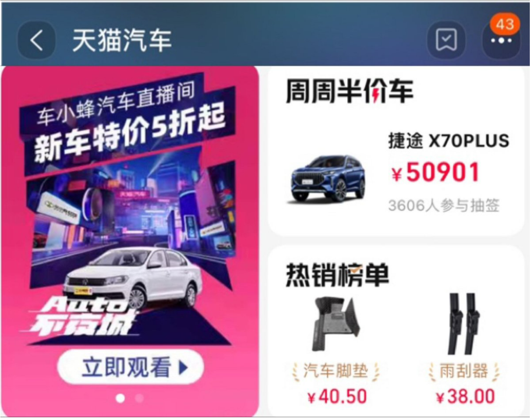Viewport: 531px width, 420px height.
Task: Tap the play arrow on 立即观看
Action: (x=183, y=367)
